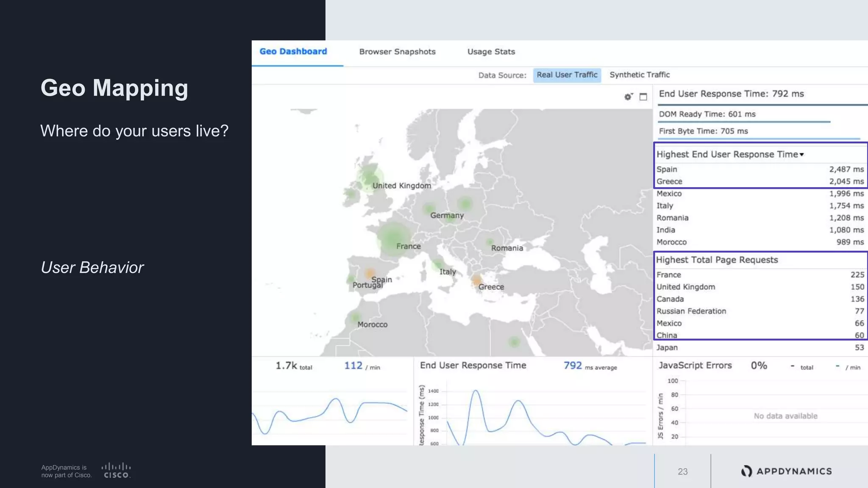Click the Italy label on map
Screen dimensions: 868x488
(x=448, y=272)
